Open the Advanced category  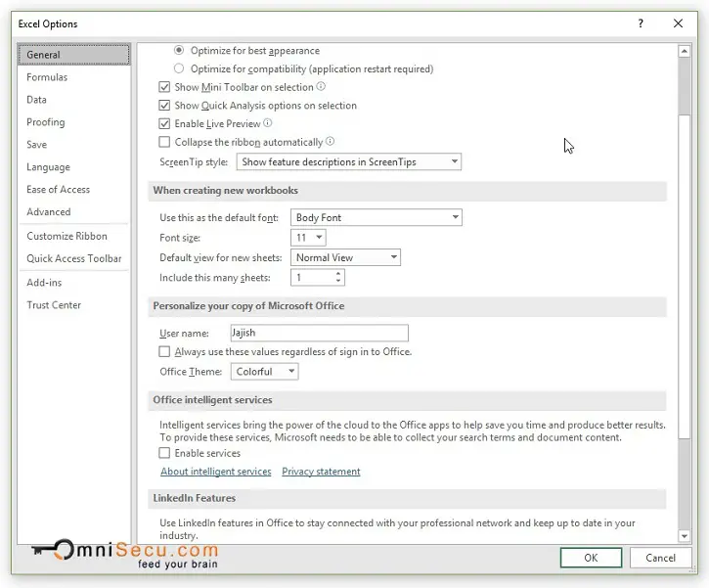pos(74,211)
